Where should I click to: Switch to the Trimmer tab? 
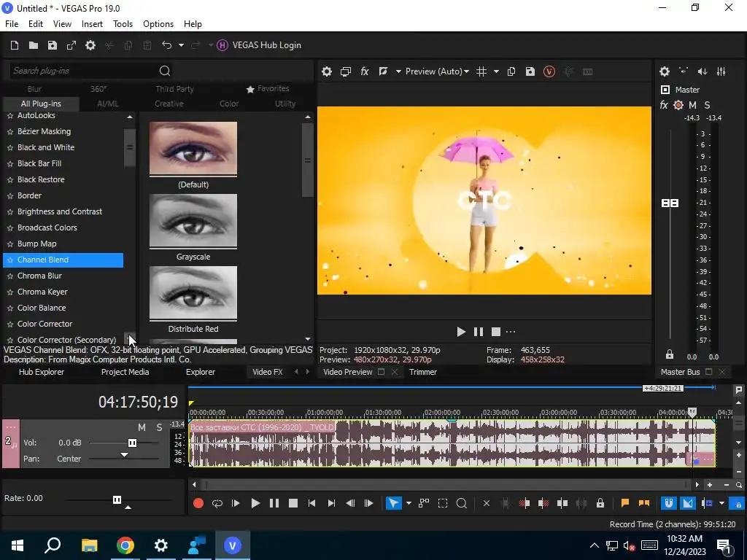pyautogui.click(x=422, y=372)
